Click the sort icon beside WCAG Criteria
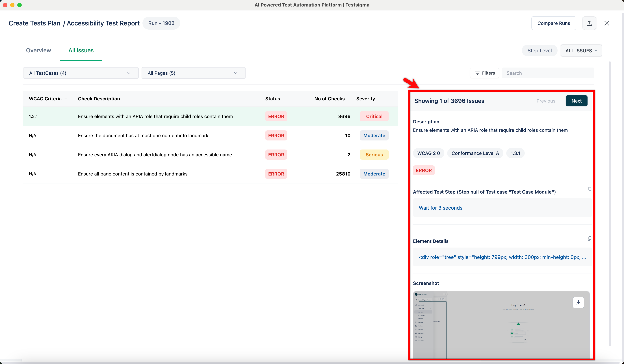The height and width of the screenshot is (364, 624). [x=65, y=99]
